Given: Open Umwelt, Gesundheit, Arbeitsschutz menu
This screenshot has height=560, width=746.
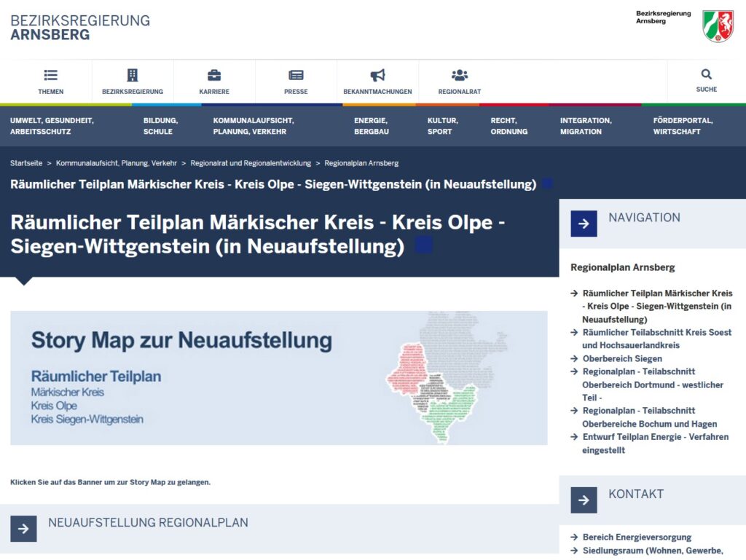Looking at the screenshot, I should (52, 126).
